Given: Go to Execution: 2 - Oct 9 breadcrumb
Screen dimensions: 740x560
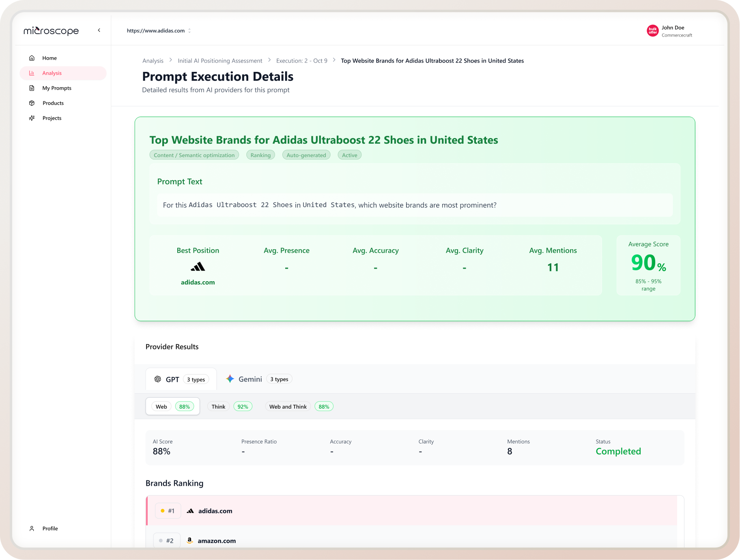Looking at the screenshot, I should click(302, 61).
